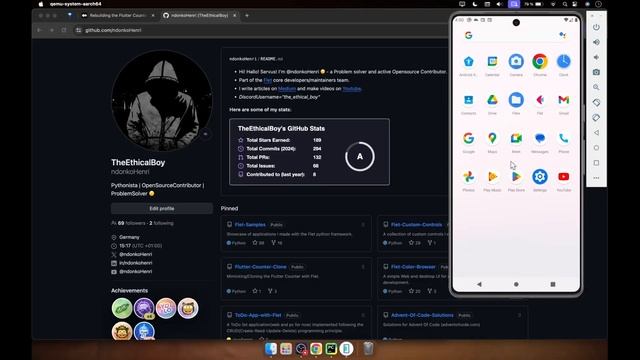Click the emulator zoom magnifier button
The image size is (640, 360).
pyautogui.click(x=596, y=87)
